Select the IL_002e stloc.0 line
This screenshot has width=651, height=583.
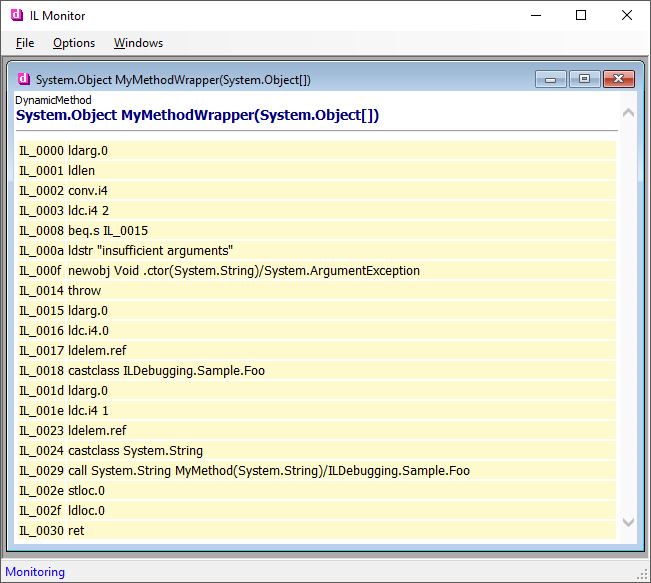317,490
